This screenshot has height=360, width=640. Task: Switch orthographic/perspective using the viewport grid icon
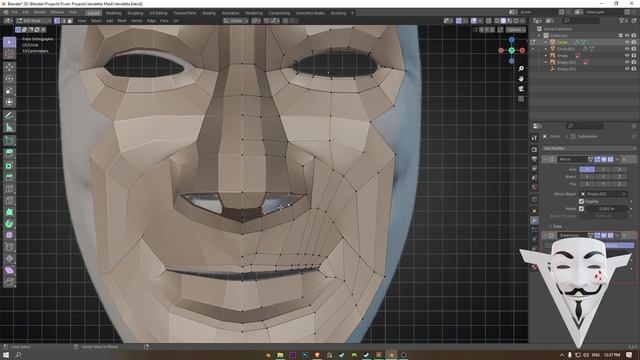pyautogui.click(x=521, y=99)
